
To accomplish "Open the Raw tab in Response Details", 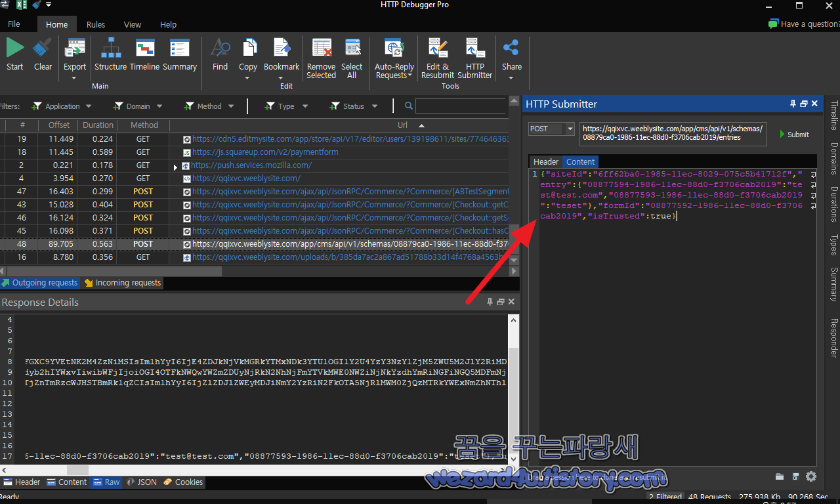I will pyautogui.click(x=106, y=482).
